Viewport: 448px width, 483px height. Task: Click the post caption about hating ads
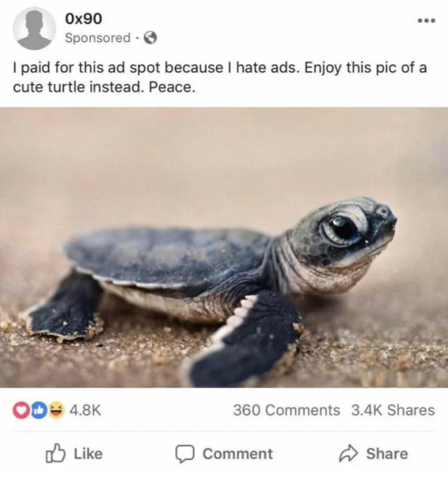[x=220, y=77]
